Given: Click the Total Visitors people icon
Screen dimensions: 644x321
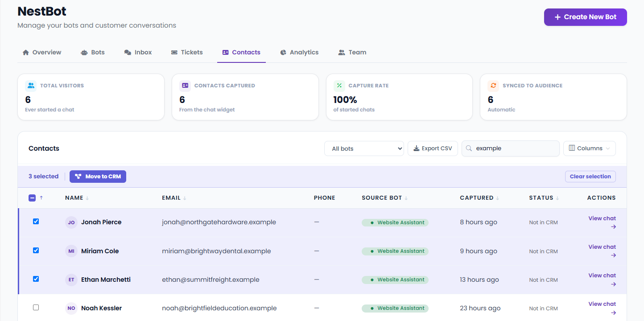Looking at the screenshot, I should pos(31,86).
